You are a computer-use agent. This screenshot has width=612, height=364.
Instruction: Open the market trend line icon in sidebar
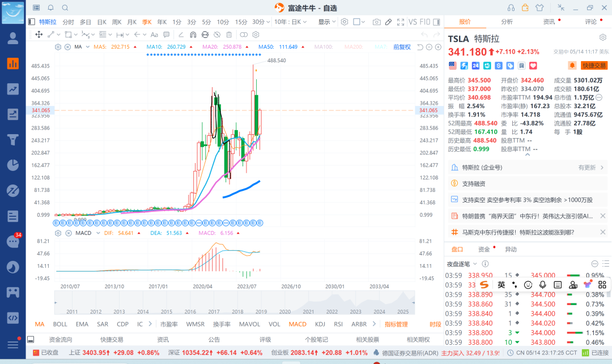coord(13,89)
